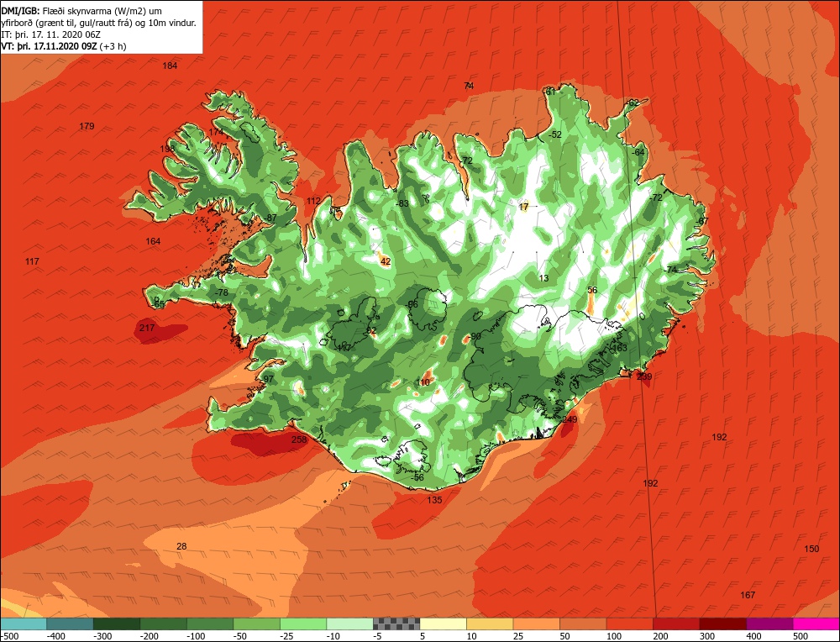Select the -96 glacier value
The height and width of the screenshot is (642, 840).
click(412, 304)
